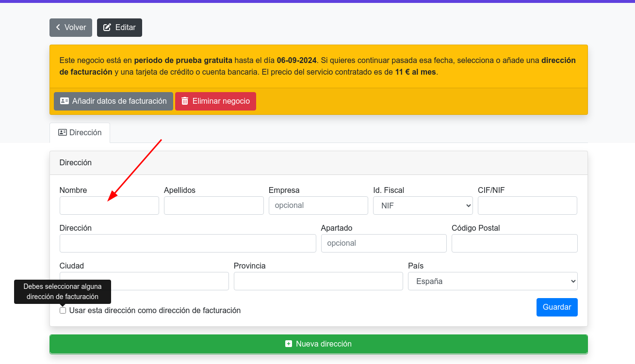This screenshot has height=364, width=635.
Task: Click the Ciudad input field
Action: coord(144,281)
